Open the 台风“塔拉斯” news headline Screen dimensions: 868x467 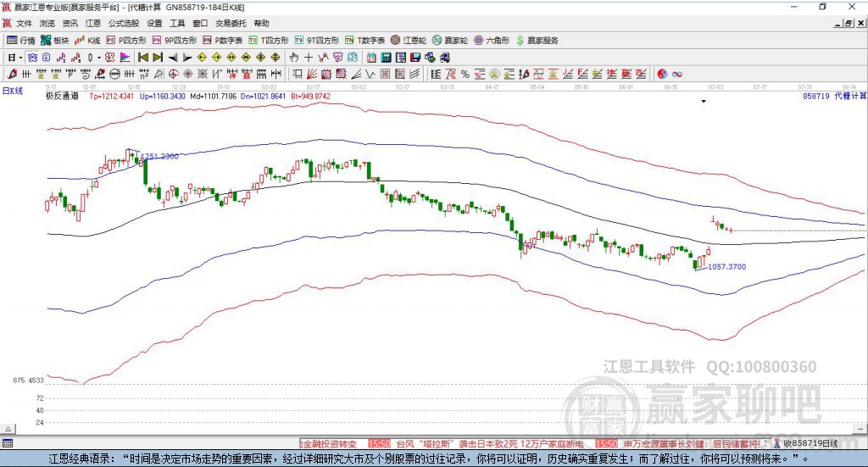pos(489,444)
